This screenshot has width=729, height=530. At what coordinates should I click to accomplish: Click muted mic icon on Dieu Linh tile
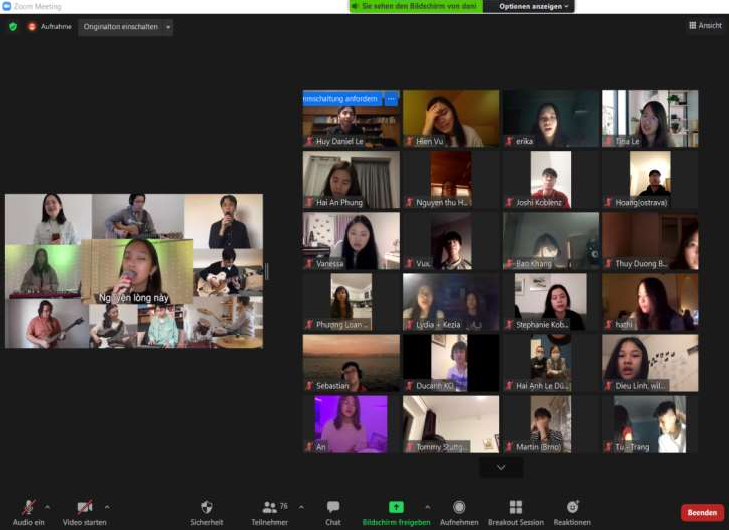coord(608,385)
